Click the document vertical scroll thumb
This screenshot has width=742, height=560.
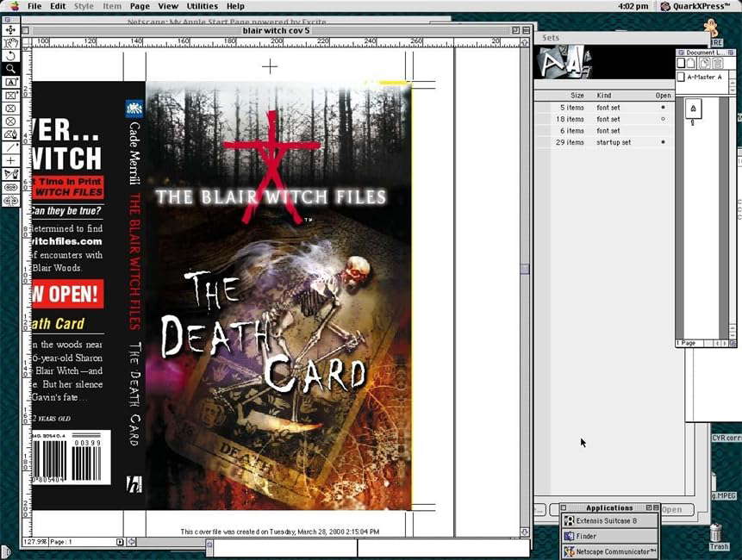click(524, 269)
